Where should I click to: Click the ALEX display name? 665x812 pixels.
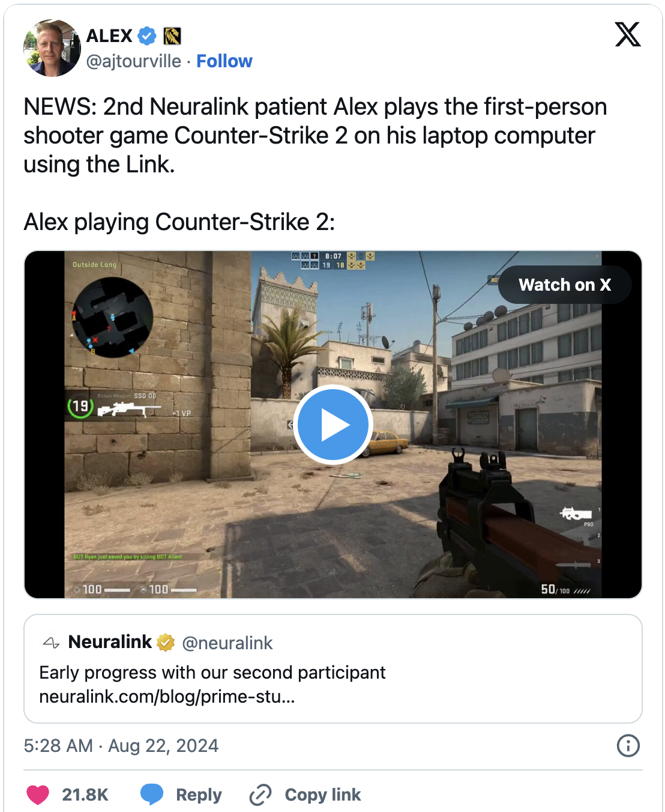coord(109,36)
